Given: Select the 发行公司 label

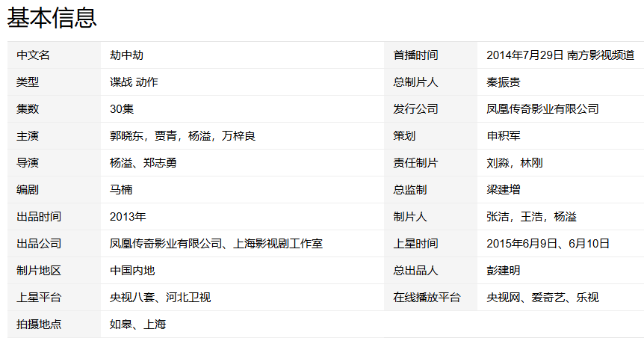Looking at the screenshot, I should coord(415,109).
